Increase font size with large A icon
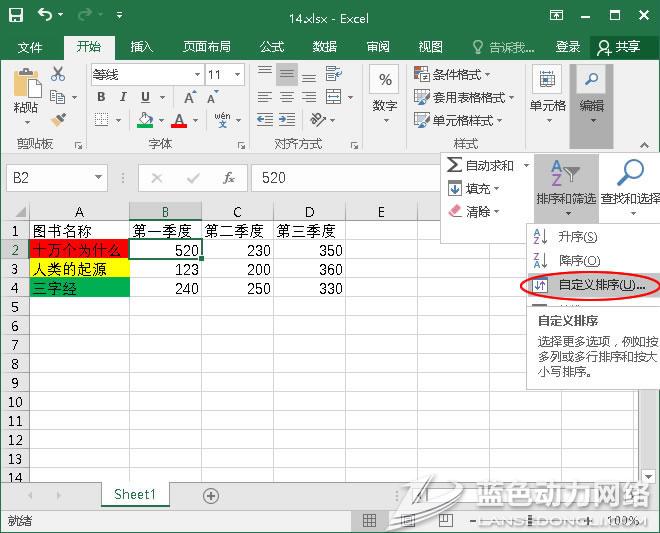Viewport: 660px width, 533px height. pyautogui.click(x=190, y=97)
